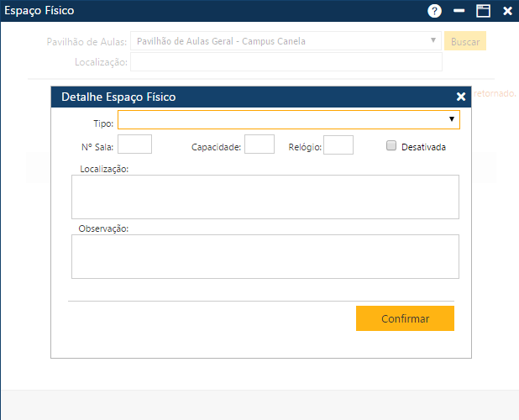Open the Pavilhão de Aulas dropdown
Image resolution: width=519 pixels, height=420 pixels.
(286, 41)
